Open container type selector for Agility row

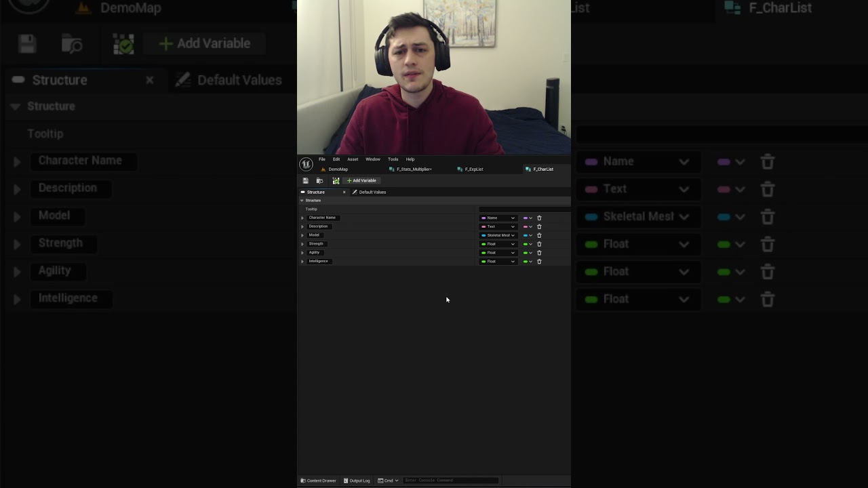pos(528,253)
